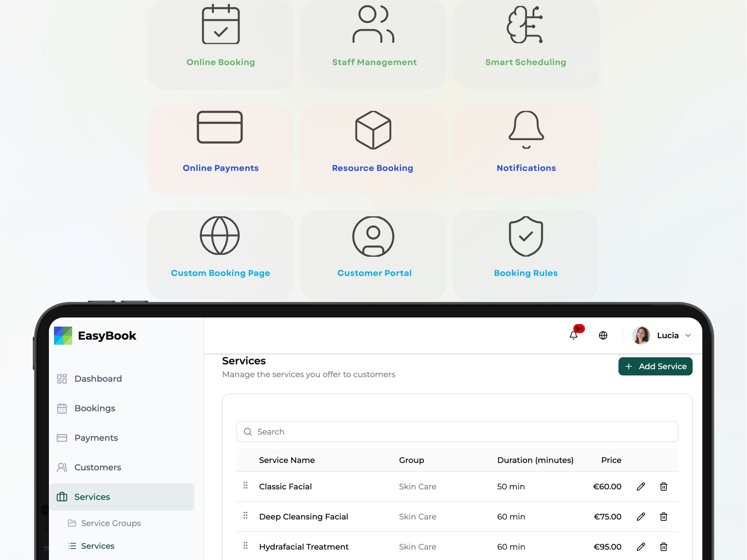
Task: Click the Online Payments label
Action: click(221, 168)
